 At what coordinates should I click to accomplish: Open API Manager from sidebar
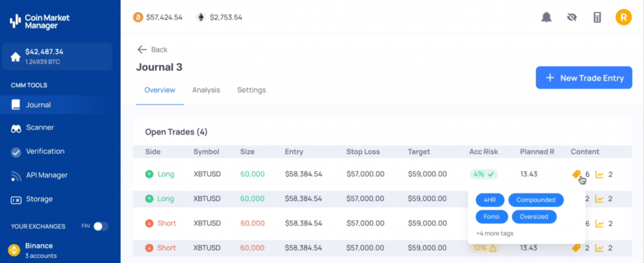[47, 176]
